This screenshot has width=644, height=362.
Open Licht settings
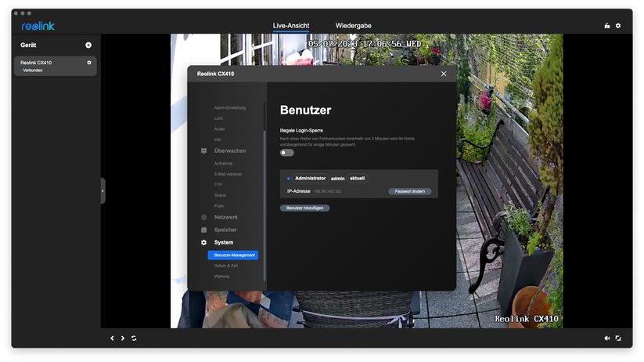tap(218, 118)
